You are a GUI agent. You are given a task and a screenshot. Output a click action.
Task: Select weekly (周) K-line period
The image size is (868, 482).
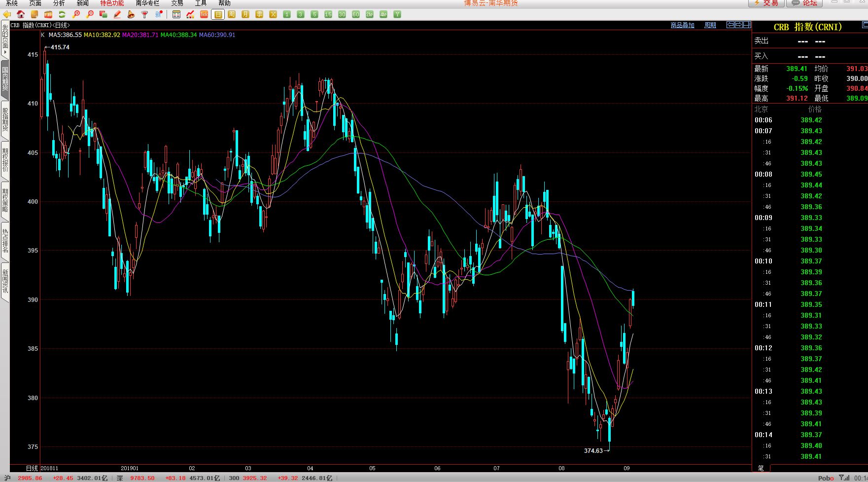[x=232, y=15]
